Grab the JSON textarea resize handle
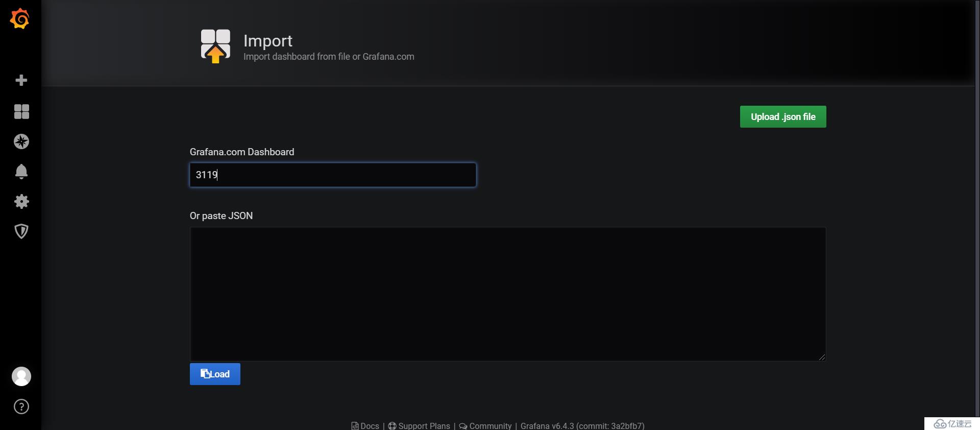The image size is (980, 430). [822, 357]
